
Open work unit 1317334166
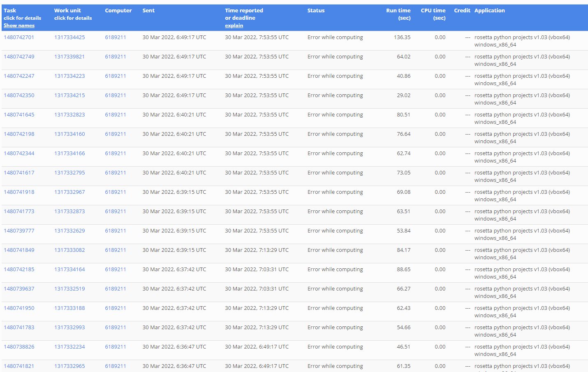(69, 153)
